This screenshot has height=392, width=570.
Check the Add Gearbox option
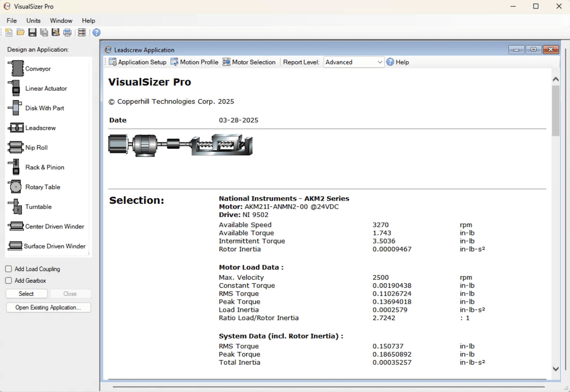[9, 280]
